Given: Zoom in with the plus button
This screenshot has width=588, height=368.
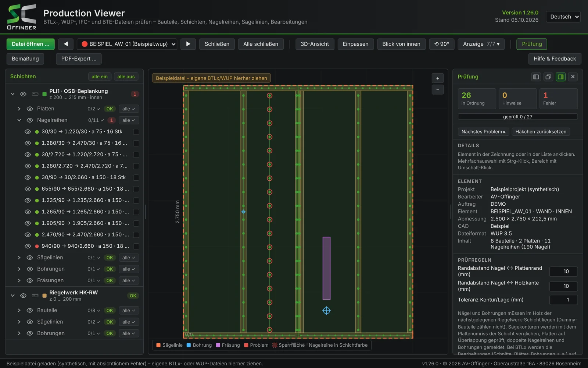Looking at the screenshot, I should tap(437, 78).
